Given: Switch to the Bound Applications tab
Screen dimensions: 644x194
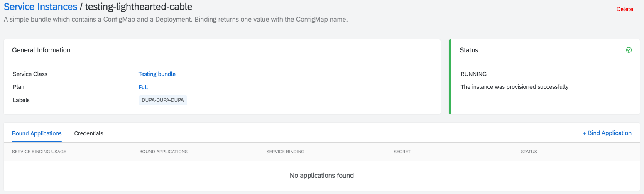Looking at the screenshot, I should pos(37,133).
